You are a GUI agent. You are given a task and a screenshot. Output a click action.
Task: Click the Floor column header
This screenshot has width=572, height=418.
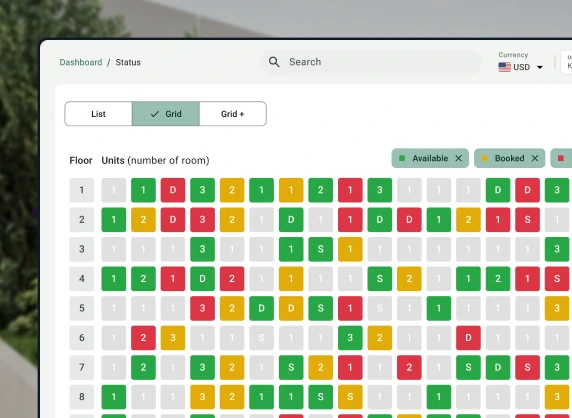(81, 160)
